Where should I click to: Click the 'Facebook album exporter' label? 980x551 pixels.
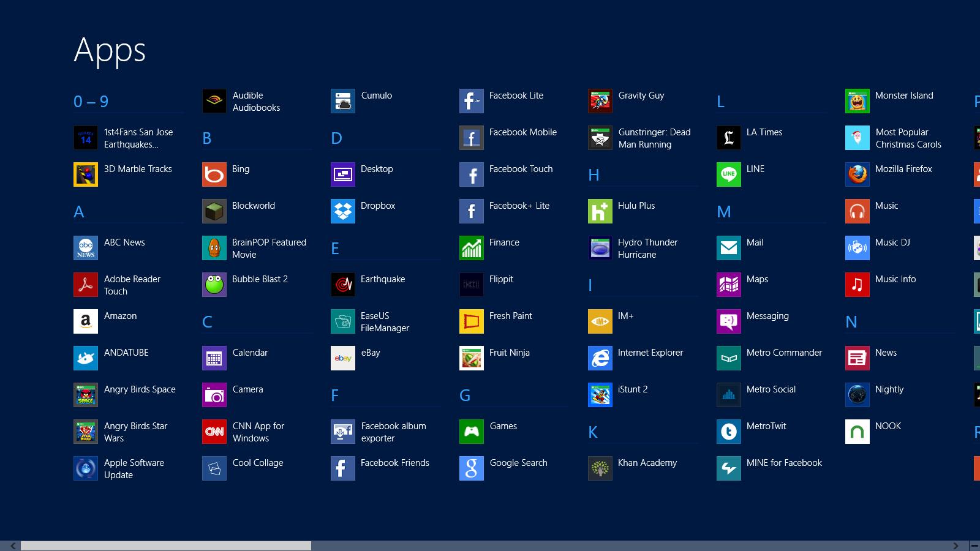coord(393,432)
